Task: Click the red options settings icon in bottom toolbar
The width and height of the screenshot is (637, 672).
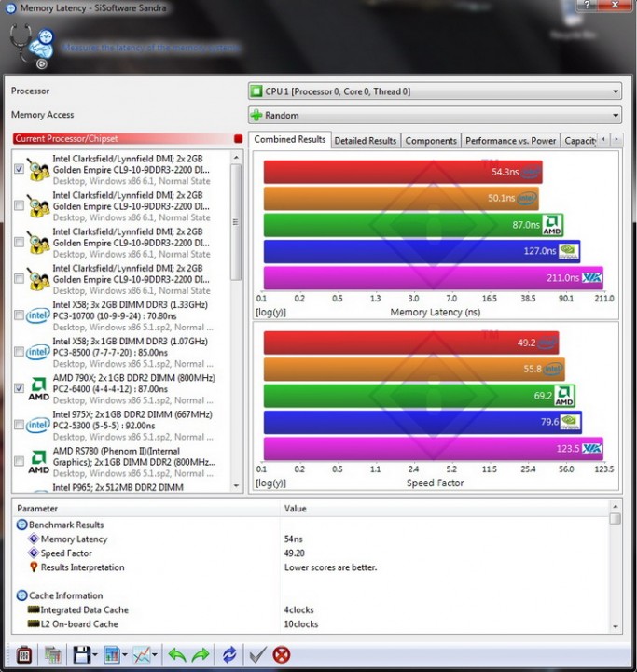Action: 24,655
